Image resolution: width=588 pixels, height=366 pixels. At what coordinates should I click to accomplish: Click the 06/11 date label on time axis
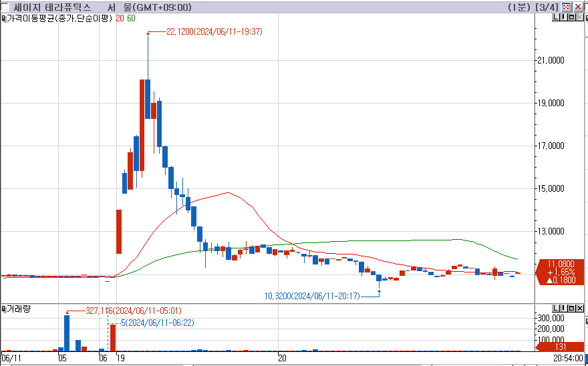tap(11, 358)
